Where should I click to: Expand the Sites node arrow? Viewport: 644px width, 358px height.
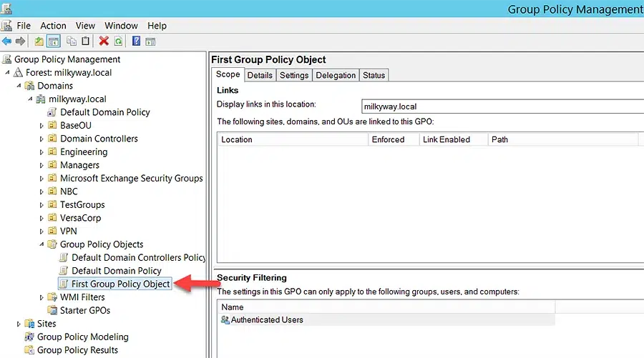(19, 324)
